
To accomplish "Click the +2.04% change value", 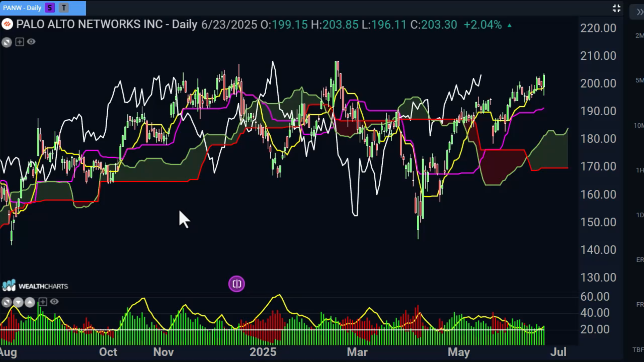I will pos(483,25).
